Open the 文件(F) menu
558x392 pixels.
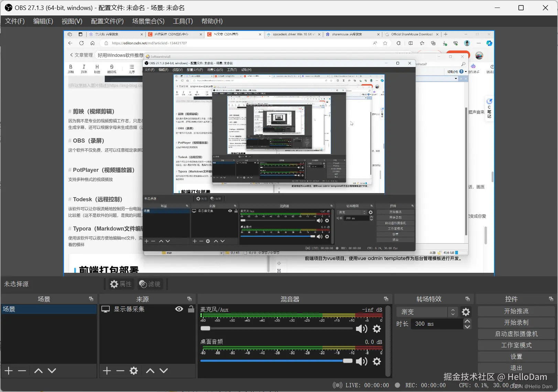[x=15, y=21]
